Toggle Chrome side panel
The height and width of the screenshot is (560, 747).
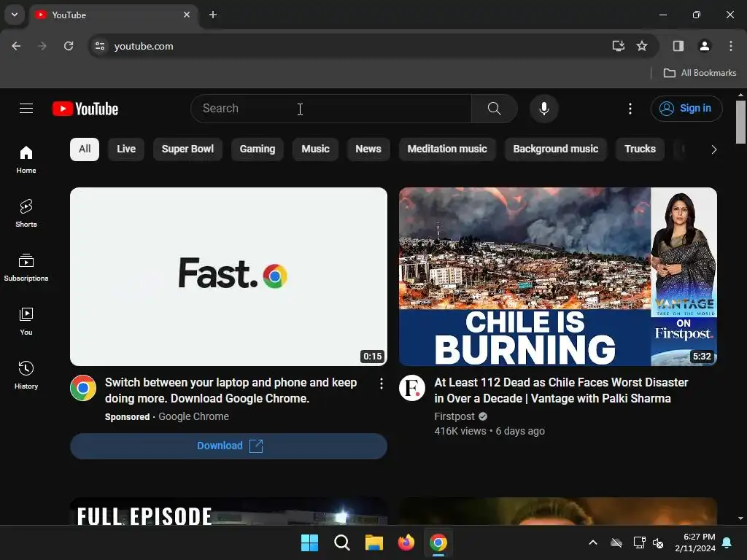(678, 46)
